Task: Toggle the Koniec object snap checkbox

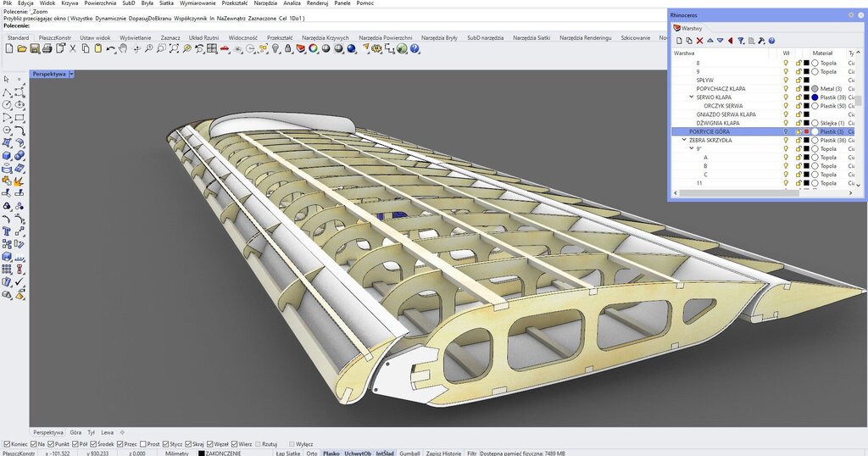Action: pos(7,444)
